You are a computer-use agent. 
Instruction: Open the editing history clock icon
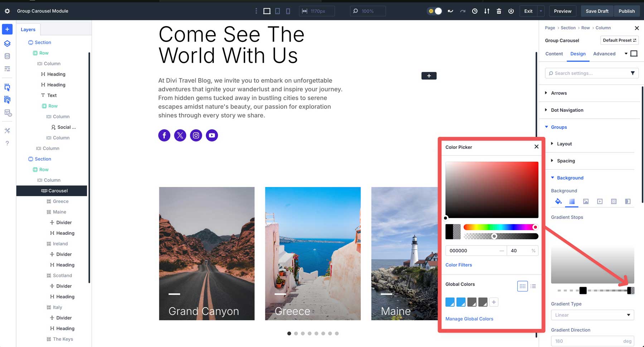[475, 11]
